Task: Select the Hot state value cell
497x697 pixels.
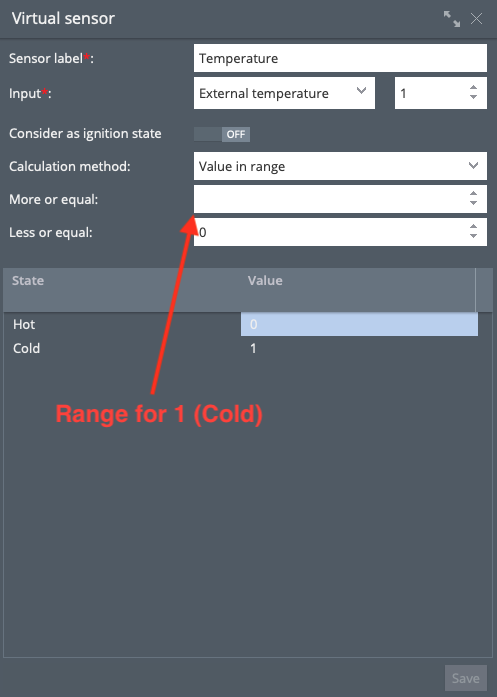Action: pyautogui.click(x=359, y=324)
